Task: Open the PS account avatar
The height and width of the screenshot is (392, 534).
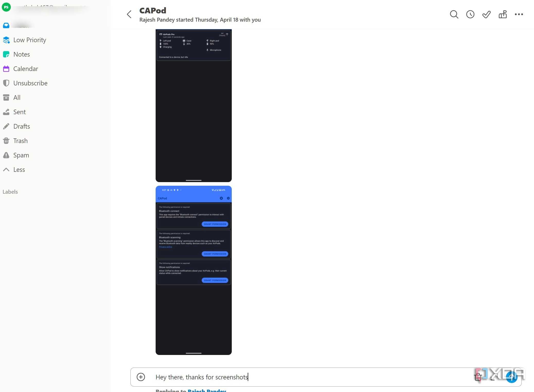Action: (6, 7)
